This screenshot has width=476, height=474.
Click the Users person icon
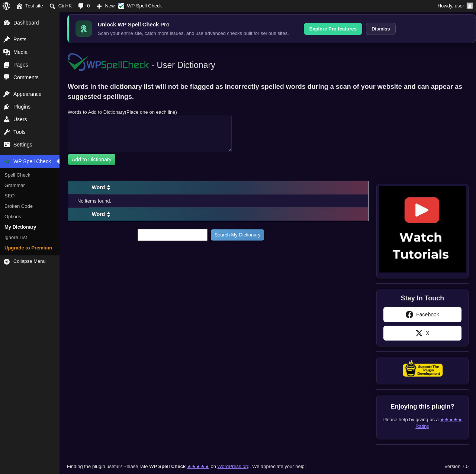(x=7, y=119)
